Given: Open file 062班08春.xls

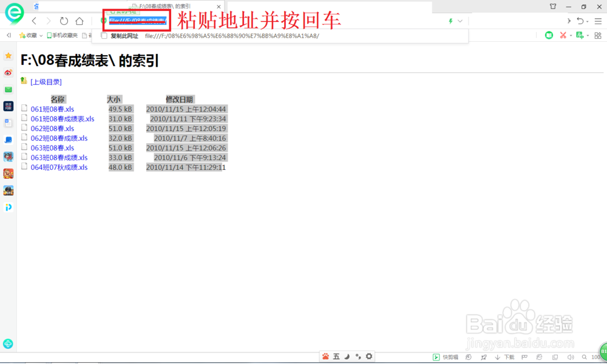Looking at the screenshot, I should point(52,129).
